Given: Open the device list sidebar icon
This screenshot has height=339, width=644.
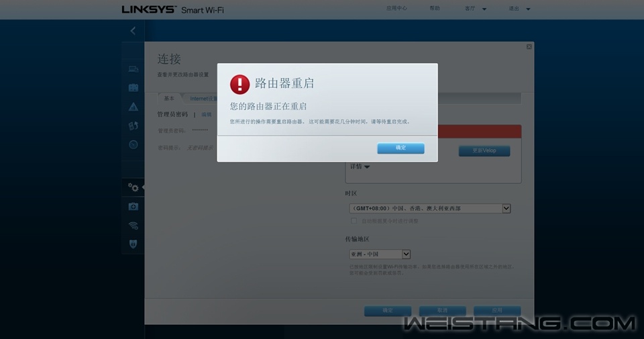Looking at the screenshot, I should (133, 68).
